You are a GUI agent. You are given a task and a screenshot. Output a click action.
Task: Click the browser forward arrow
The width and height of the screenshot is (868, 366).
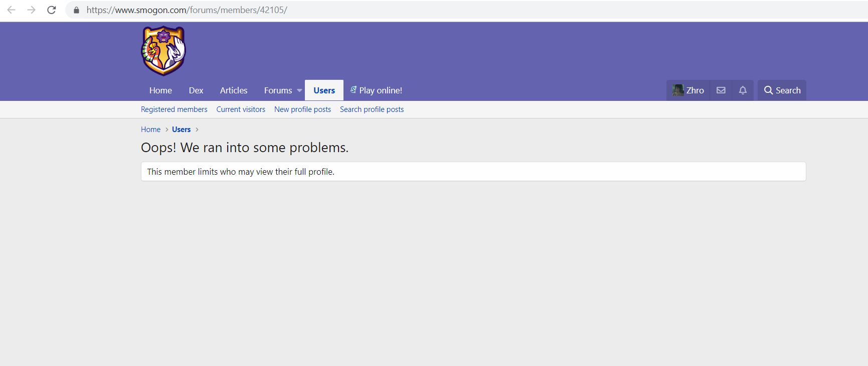(x=32, y=10)
